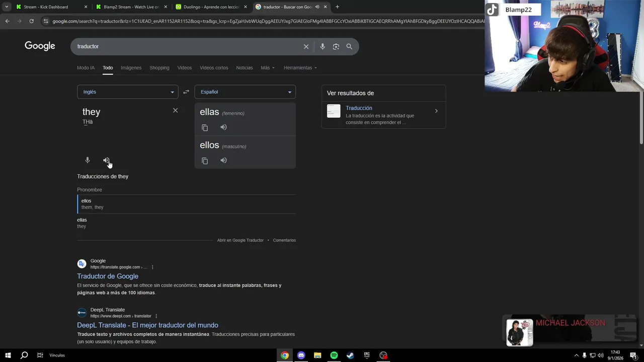Open the tab search dropdown arrow
Viewport: 644px width, 362px height.
tap(7, 7)
